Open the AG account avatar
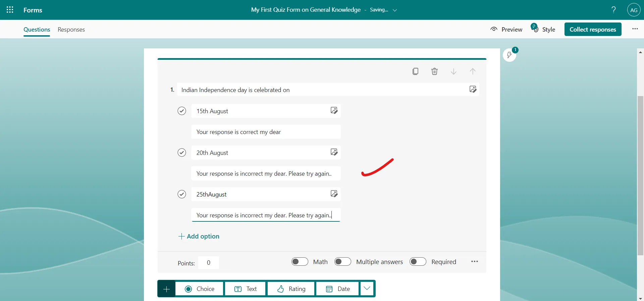Screen dimensions: 644x301 click(634, 10)
